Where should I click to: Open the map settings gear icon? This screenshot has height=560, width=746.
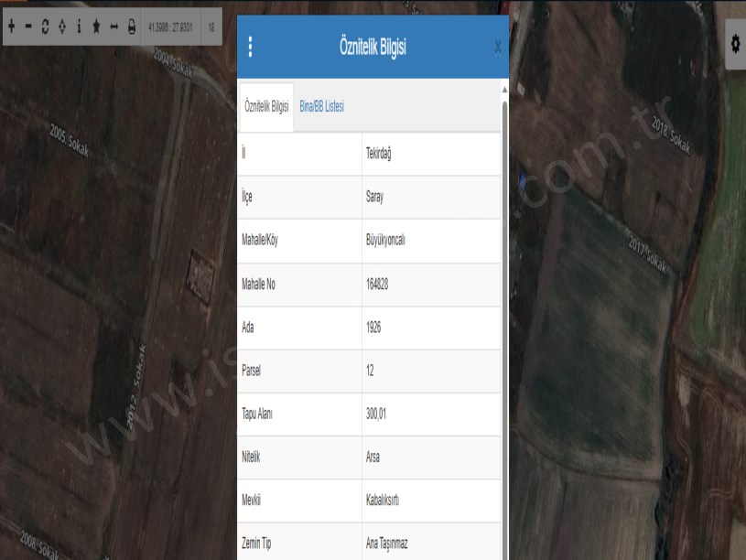736,45
